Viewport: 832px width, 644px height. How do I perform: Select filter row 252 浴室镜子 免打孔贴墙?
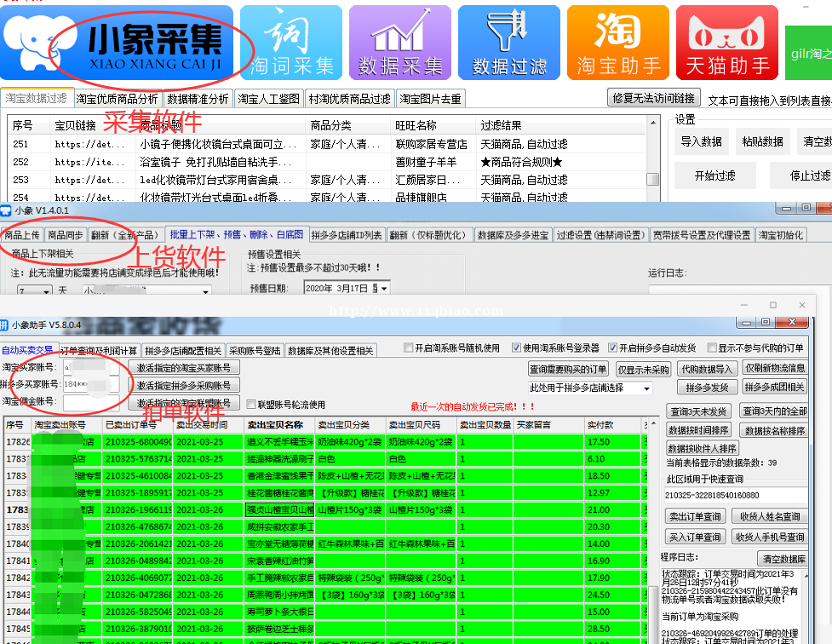[x=326, y=162]
